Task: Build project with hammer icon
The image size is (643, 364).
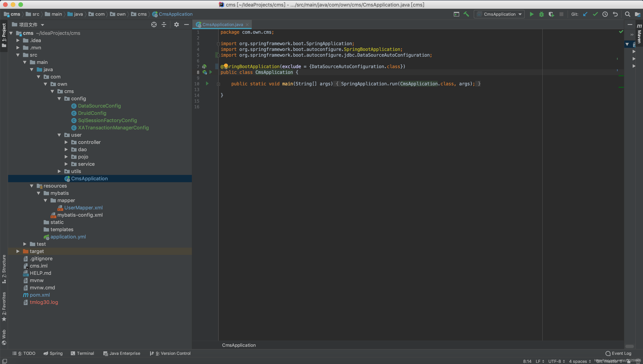Action: click(466, 14)
